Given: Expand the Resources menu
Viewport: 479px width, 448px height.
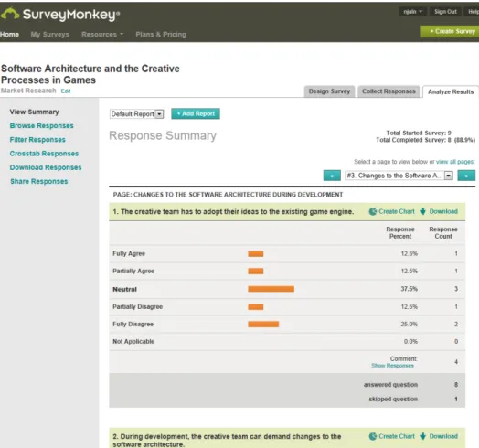Looking at the screenshot, I should pyautogui.click(x=102, y=35).
